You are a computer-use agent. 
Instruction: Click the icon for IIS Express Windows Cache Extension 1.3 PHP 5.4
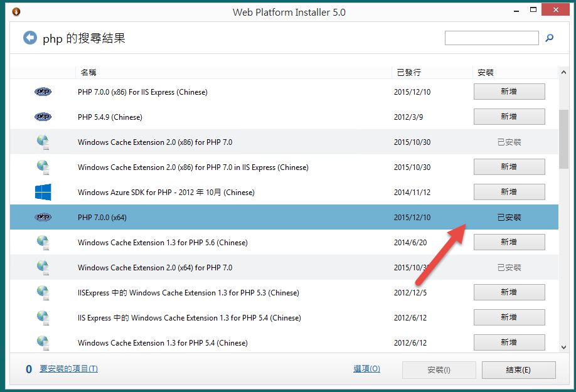pos(43,317)
